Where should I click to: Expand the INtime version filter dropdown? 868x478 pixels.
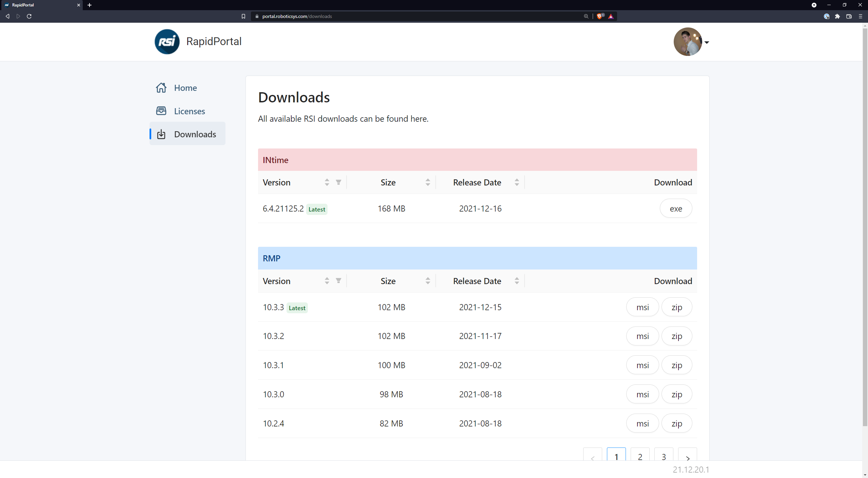339,182
